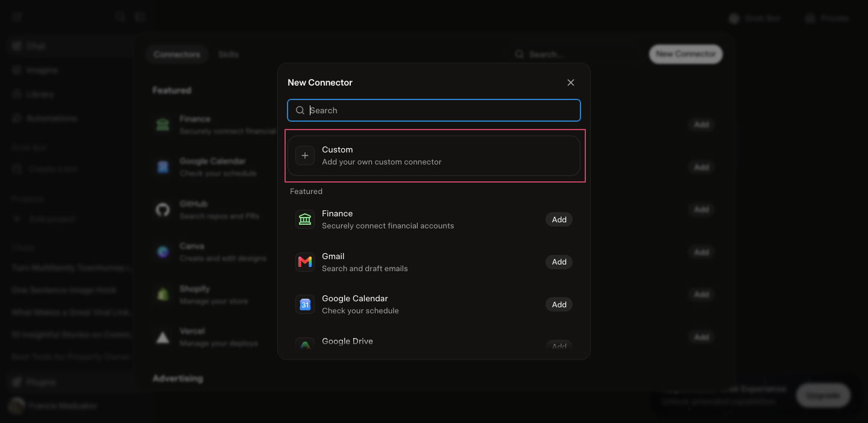Select 'Add your own custom connector' description
The image size is (868, 423).
(382, 162)
